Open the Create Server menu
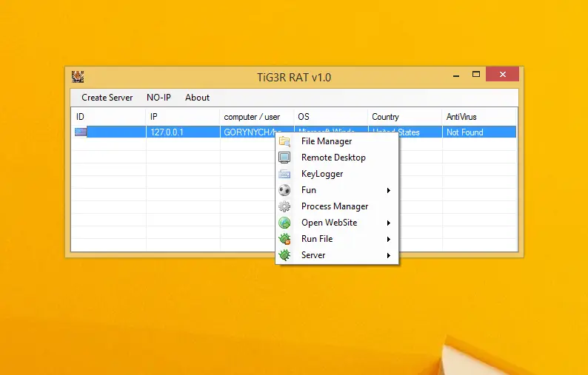This screenshot has height=375, width=588. (107, 98)
